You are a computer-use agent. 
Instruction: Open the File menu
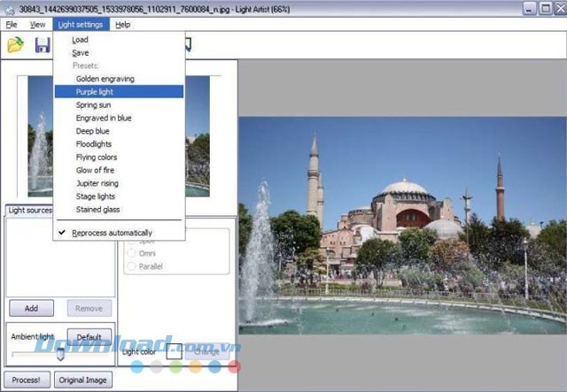12,24
